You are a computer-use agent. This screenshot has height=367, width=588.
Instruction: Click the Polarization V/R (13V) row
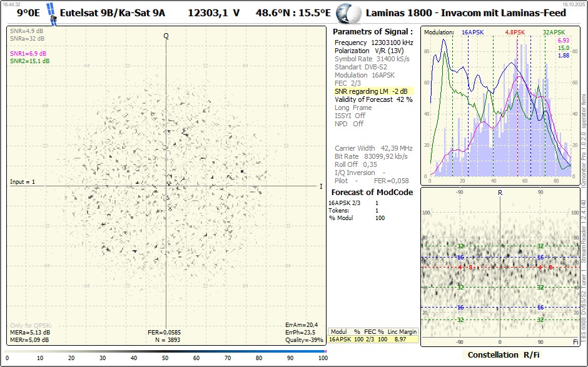369,51
